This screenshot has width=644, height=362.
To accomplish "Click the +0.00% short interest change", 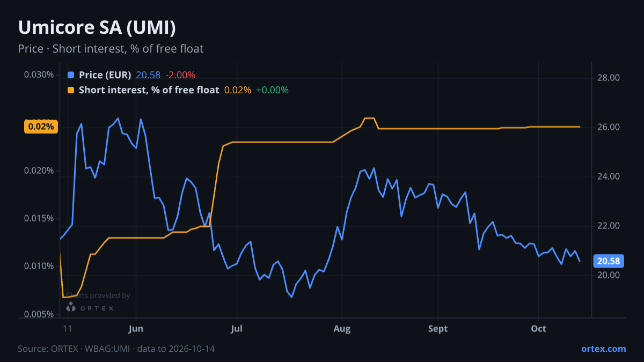I will point(272,90).
